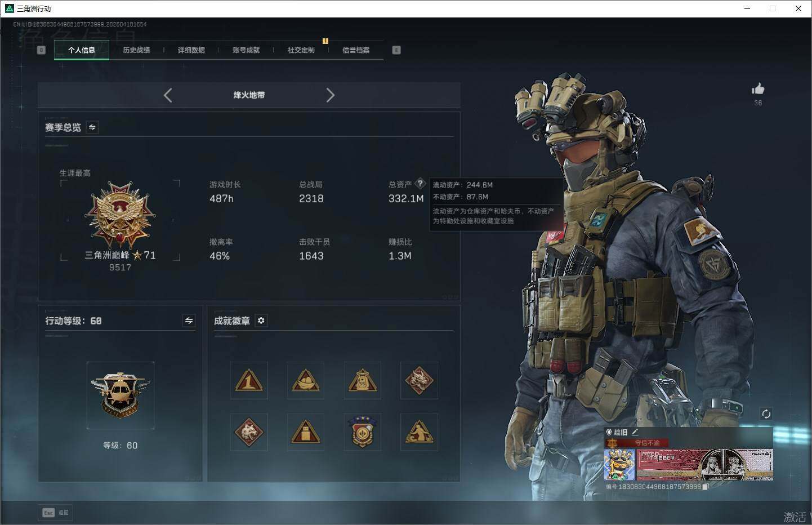Viewport: 812px width, 525px height.
Task: Click the like count 36
Action: pos(758,103)
